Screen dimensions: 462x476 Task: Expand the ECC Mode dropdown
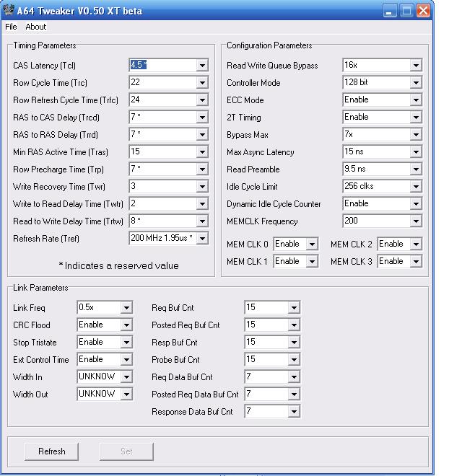point(416,100)
